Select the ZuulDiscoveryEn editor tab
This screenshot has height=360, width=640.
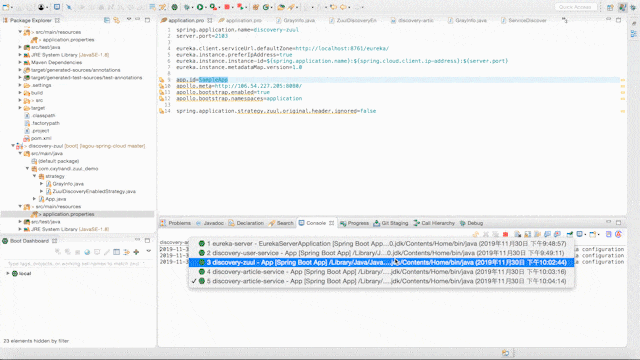pos(353,20)
